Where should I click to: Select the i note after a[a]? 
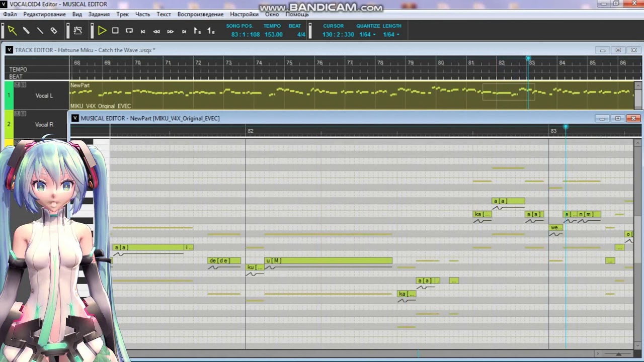(x=189, y=247)
